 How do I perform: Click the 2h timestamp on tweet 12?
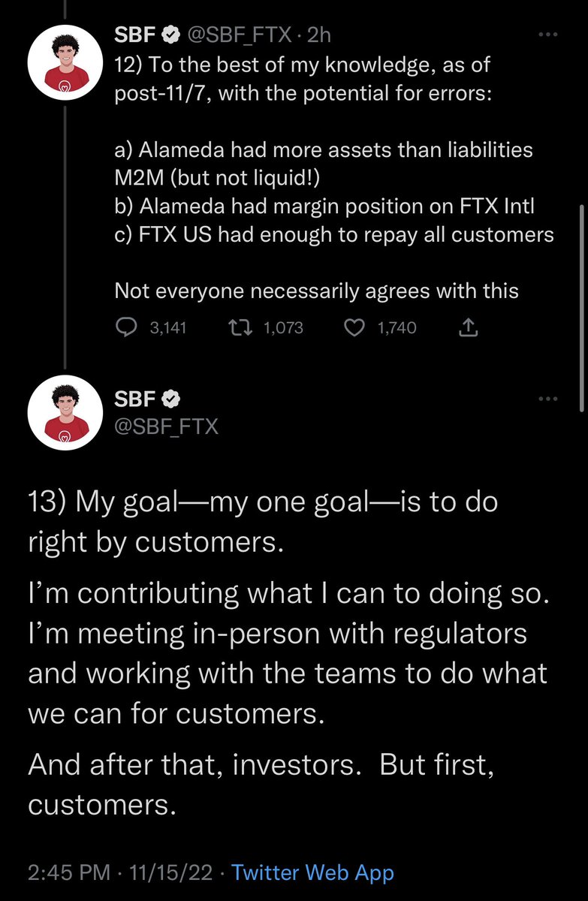tap(319, 35)
